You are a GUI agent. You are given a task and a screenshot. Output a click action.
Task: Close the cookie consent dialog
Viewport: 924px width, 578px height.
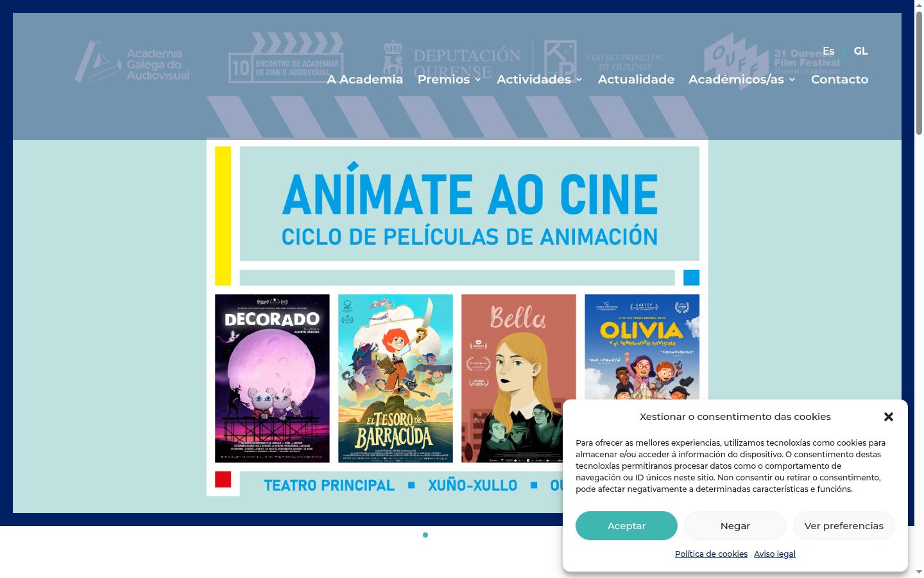pos(889,417)
